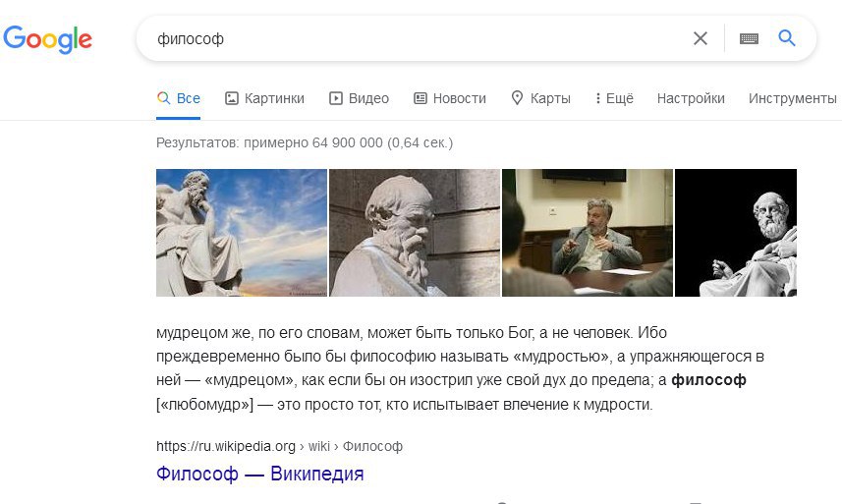Click the snippet line starting мудрецом же
This screenshot has height=504, width=842.
pos(412,333)
